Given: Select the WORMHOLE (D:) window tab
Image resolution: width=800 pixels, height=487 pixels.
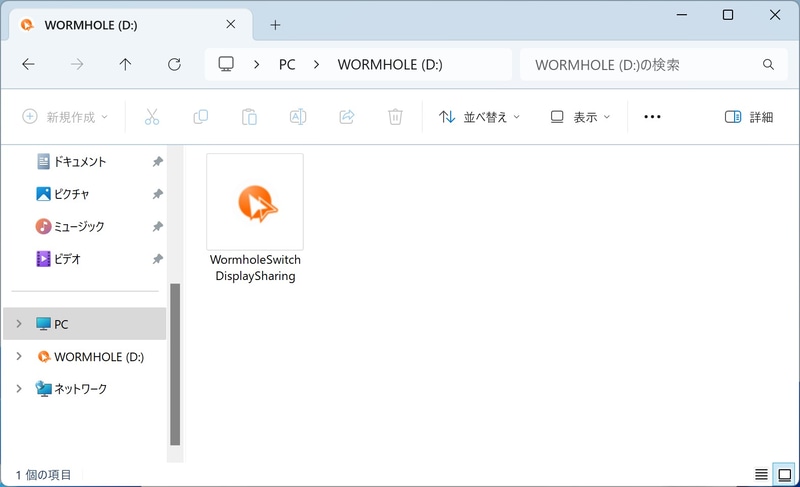Looking at the screenshot, I should click(131, 25).
